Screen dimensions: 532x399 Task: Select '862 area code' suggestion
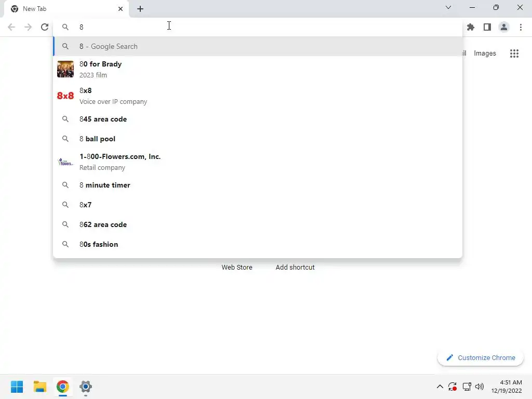coord(258,224)
